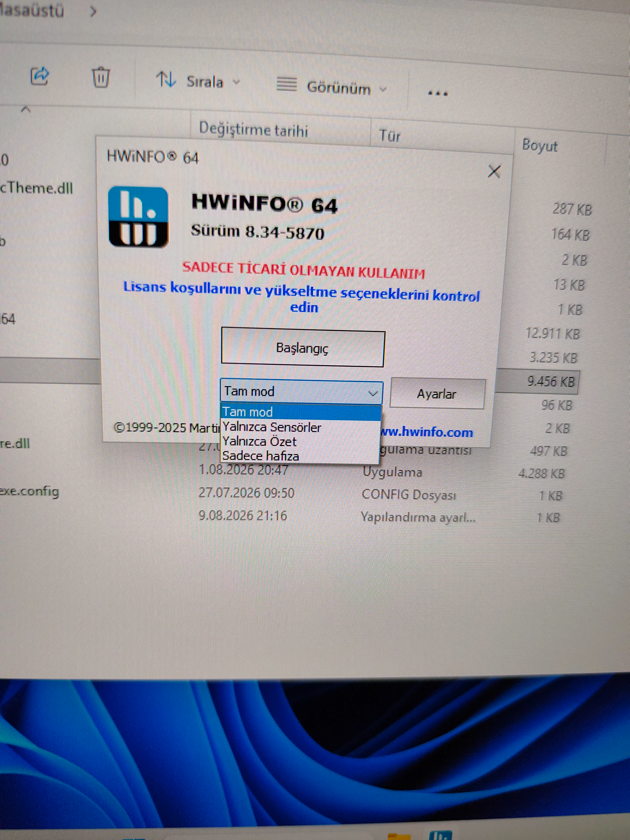Sort by the Boyut column header

540,145
